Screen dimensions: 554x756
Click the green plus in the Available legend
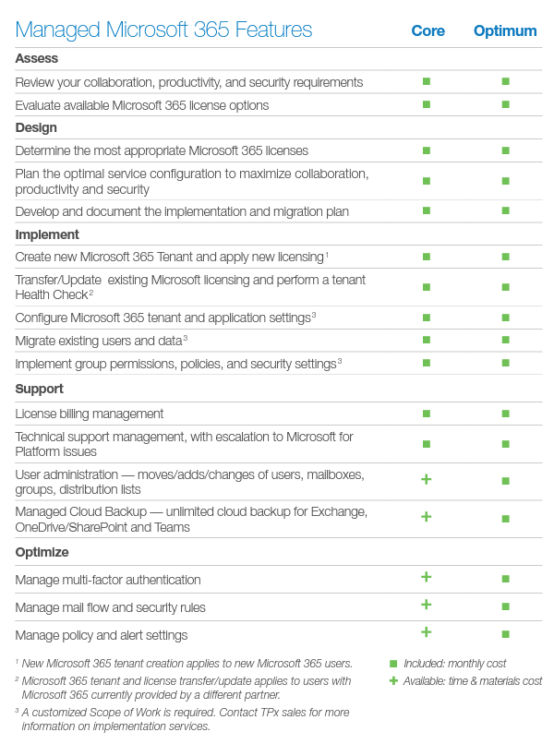point(393,681)
